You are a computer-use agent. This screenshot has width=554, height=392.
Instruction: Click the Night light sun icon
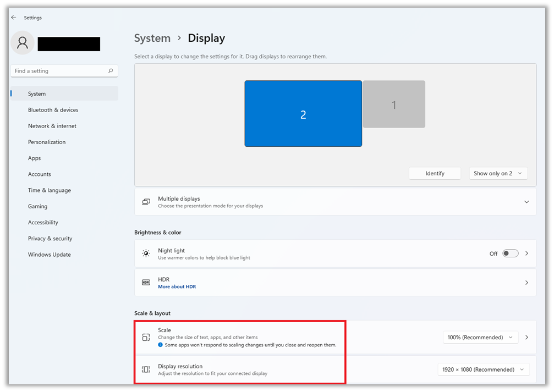click(146, 253)
